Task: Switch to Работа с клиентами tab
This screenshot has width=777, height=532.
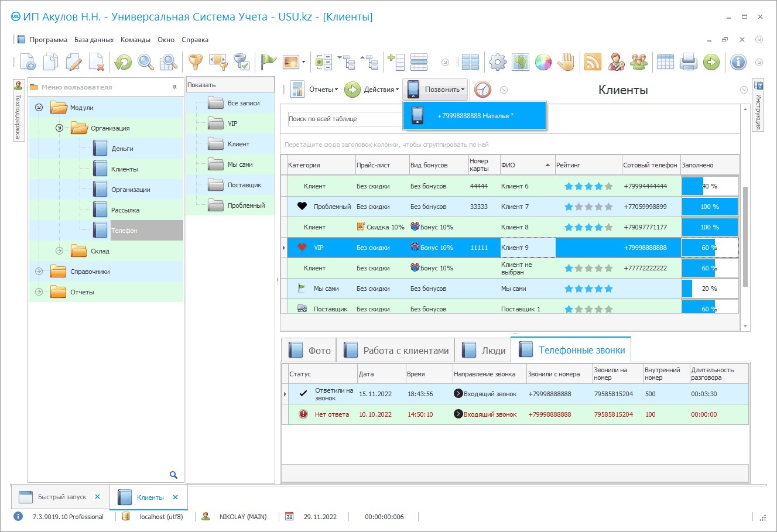Action: [396, 351]
